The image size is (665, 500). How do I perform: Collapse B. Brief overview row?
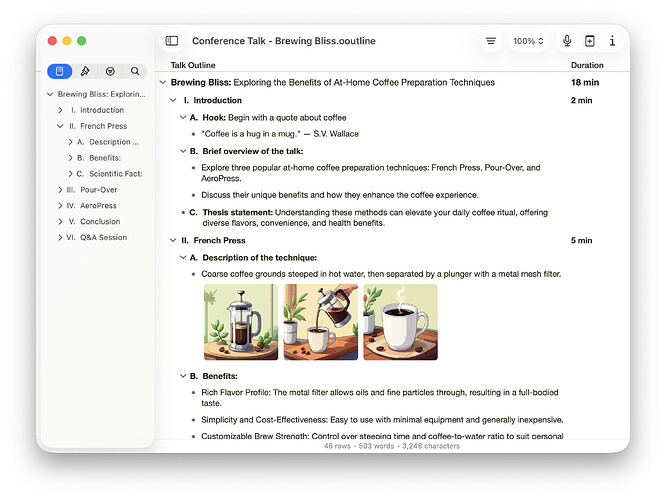click(183, 151)
